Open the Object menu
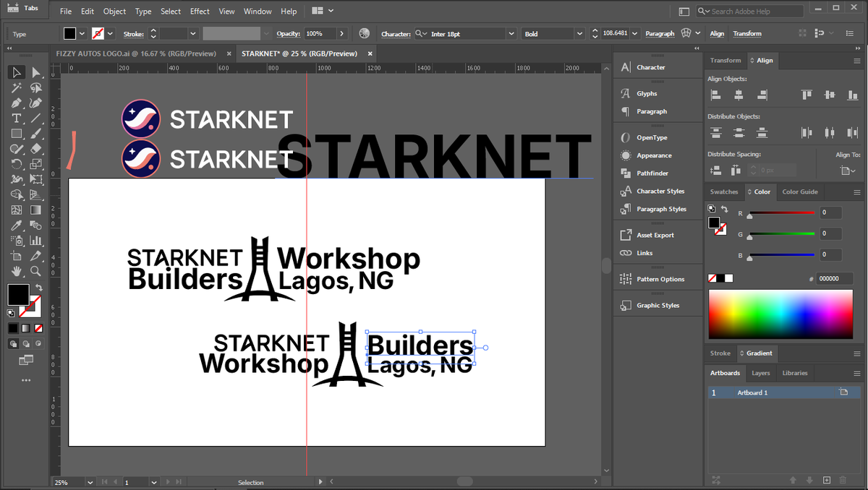Image resolution: width=868 pixels, height=490 pixels. click(114, 12)
